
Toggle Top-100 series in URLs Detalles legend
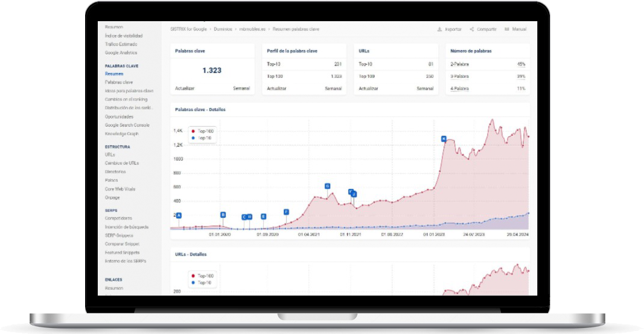[x=205, y=276]
